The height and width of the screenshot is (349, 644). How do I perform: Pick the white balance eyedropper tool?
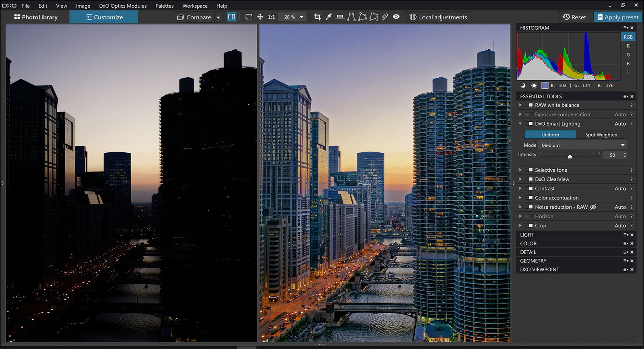coord(328,17)
